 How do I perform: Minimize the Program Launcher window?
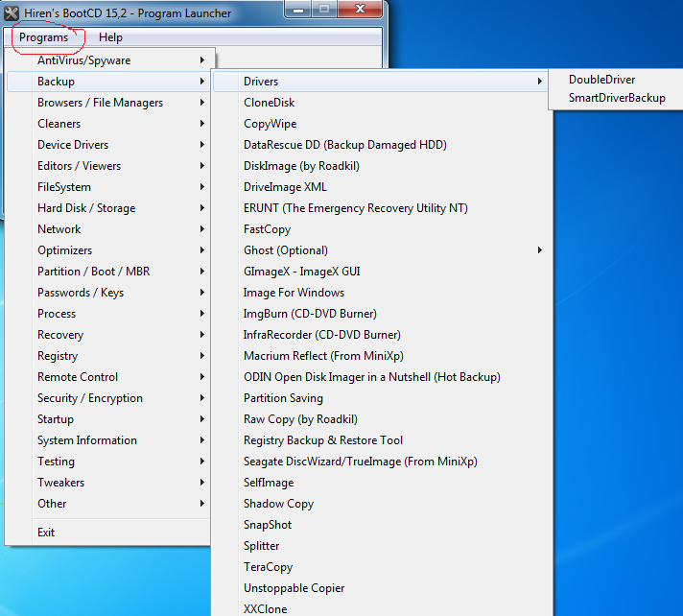tap(298, 9)
